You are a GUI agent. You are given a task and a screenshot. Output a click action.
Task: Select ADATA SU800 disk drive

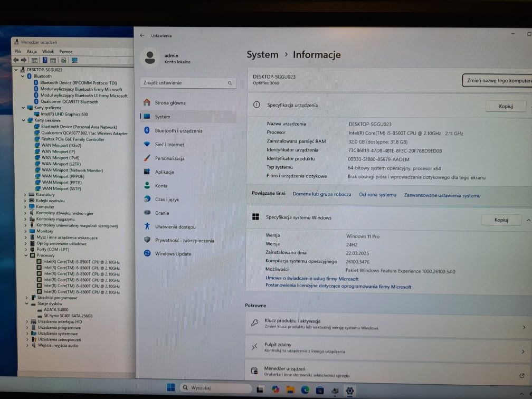tap(56, 309)
